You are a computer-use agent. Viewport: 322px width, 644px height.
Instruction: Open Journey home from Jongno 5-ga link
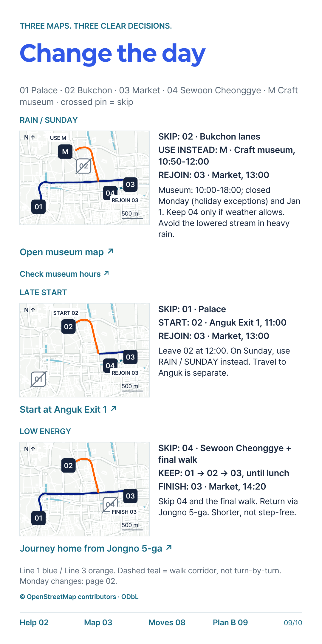click(x=96, y=548)
